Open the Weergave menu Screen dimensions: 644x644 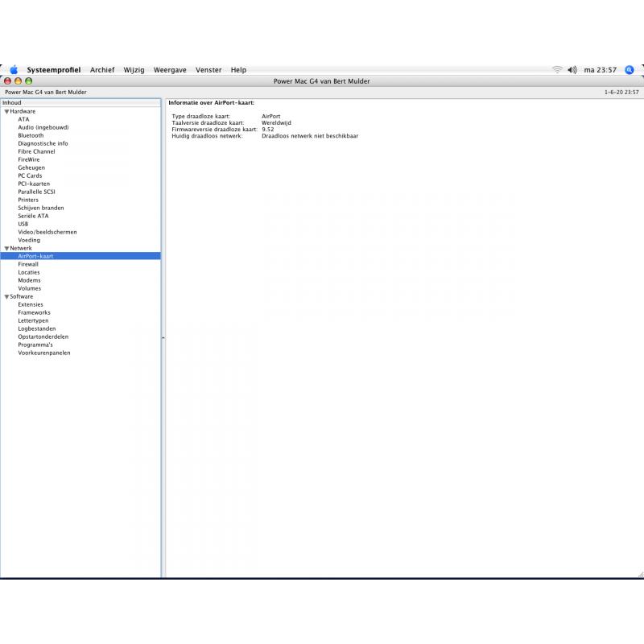coord(170,70)
